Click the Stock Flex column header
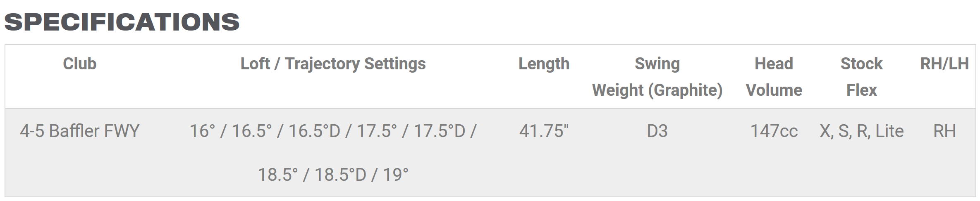The height and width of the screenshot is (201, 980). [861, 77]
